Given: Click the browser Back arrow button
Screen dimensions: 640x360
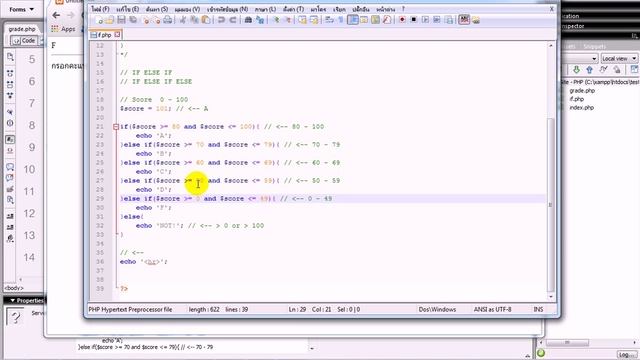Looking at the screenshot, I should click(56, 15).
